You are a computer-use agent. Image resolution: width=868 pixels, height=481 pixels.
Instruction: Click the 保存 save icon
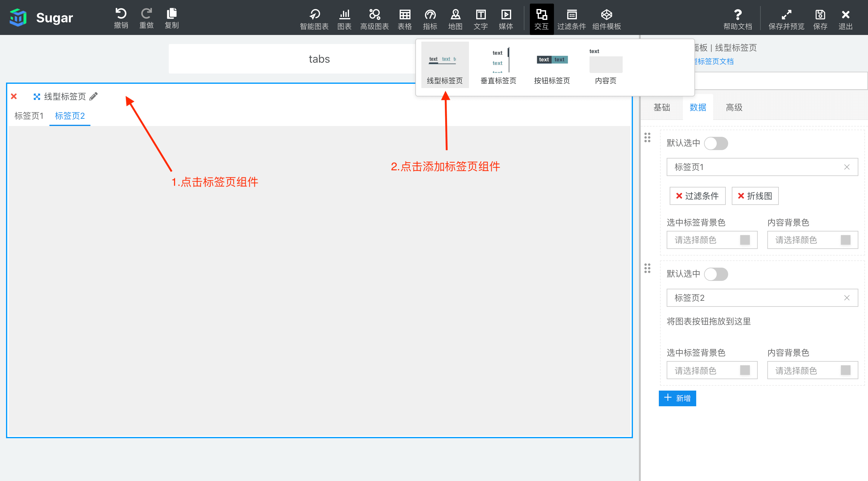pyautogui.click(x=820, y=19)
